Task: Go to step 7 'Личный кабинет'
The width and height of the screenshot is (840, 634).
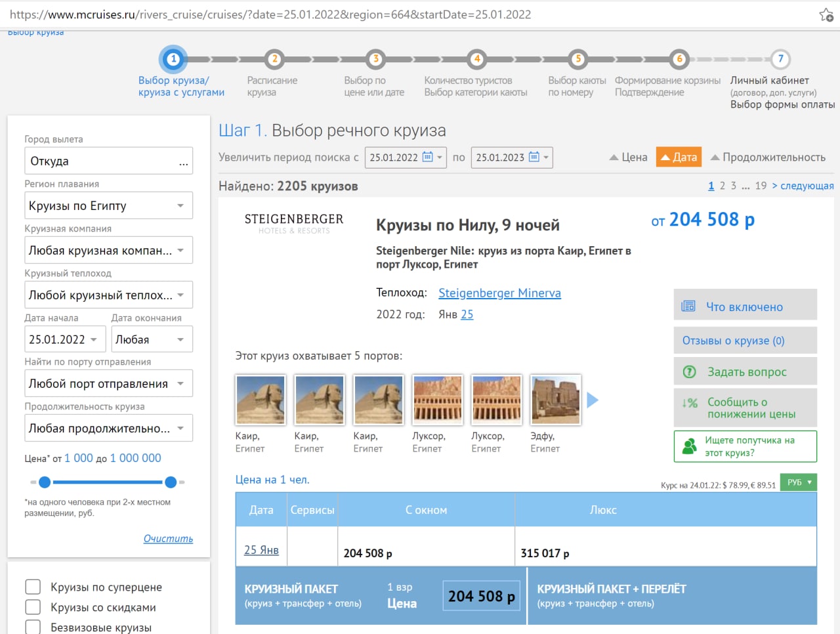Action: (780, 59)
